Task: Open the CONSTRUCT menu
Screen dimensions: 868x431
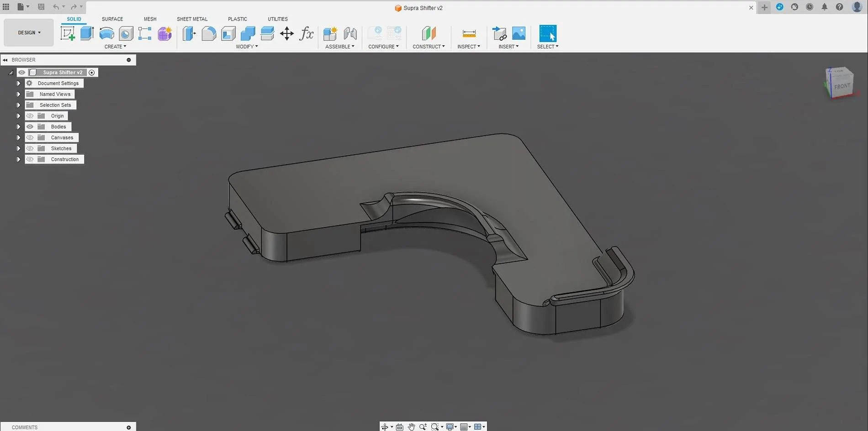Action: click(429, 47)
